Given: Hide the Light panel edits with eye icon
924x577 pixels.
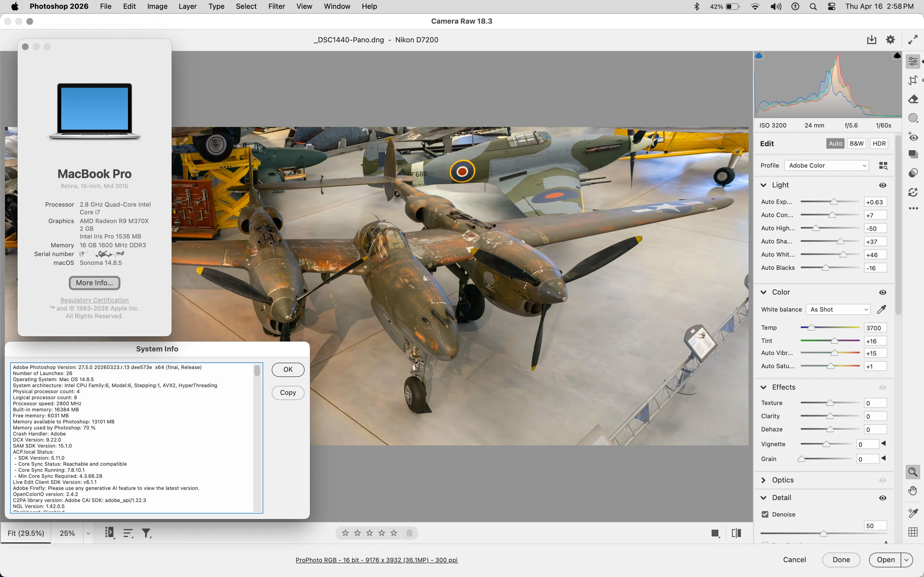Looking at the screenshot, I should click(x=882, y=185).
